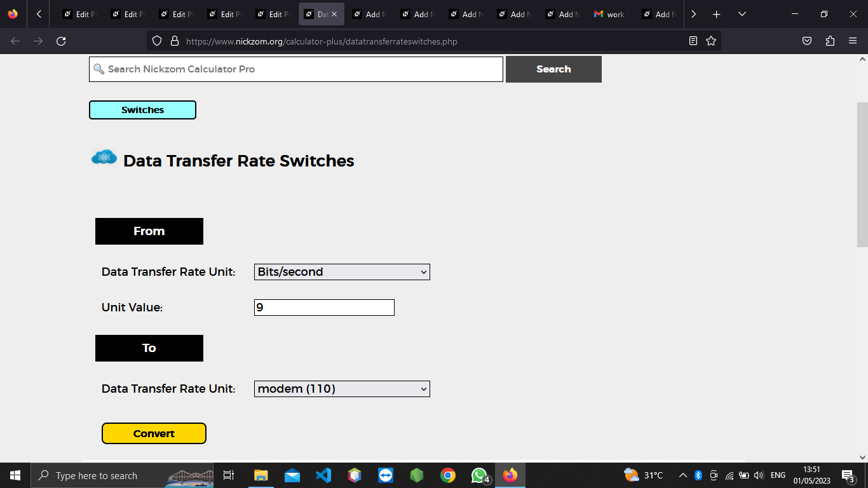
Task: Open the Bluetooth tray icon
Action: click(698, 475)
